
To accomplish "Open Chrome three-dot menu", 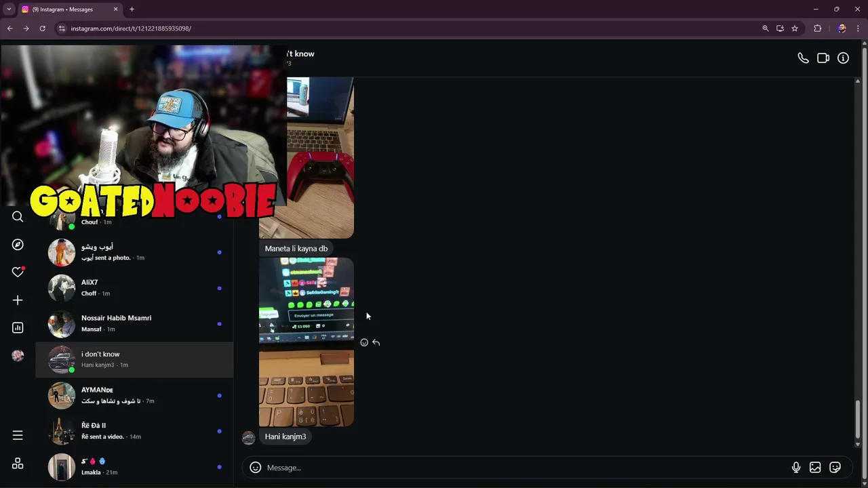I will click(858, 28).
